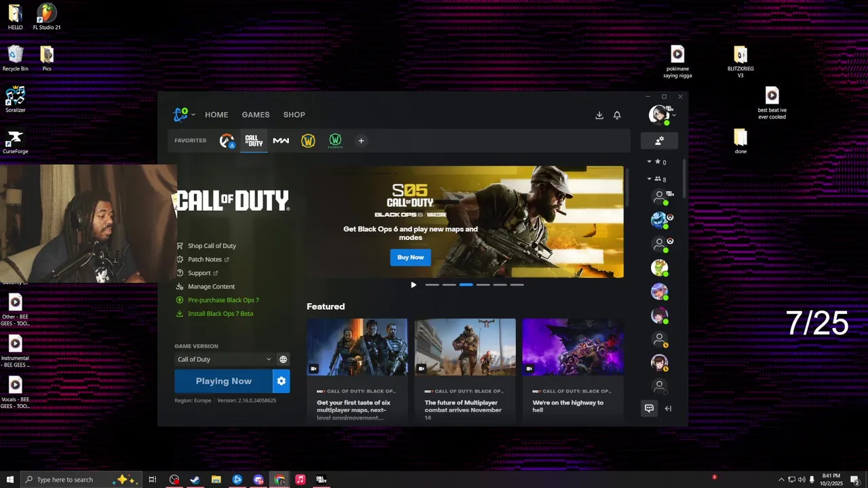Go to the HOME tab
Screen dimensions: 868x488
pyautogui.click(x=216, y=115)
